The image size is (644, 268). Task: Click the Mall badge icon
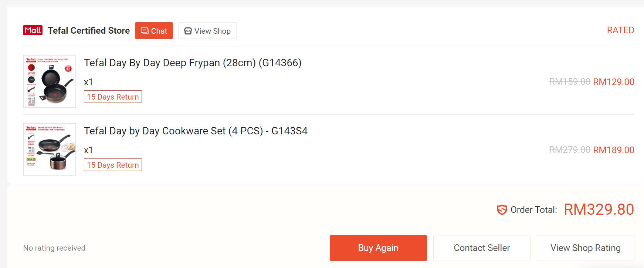click(33, 30)
